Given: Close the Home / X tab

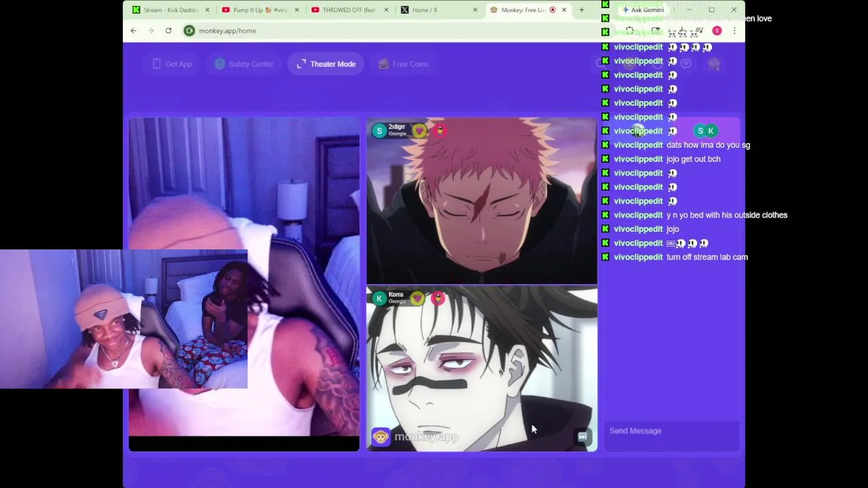Looking at the screenshot, I should pos(475,9).
